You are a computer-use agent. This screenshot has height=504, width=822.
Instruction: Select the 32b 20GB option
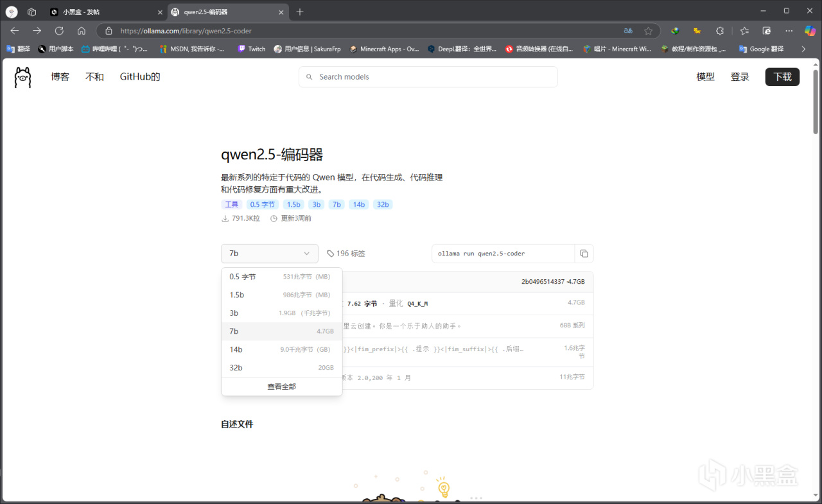click(x=282, y=368)
